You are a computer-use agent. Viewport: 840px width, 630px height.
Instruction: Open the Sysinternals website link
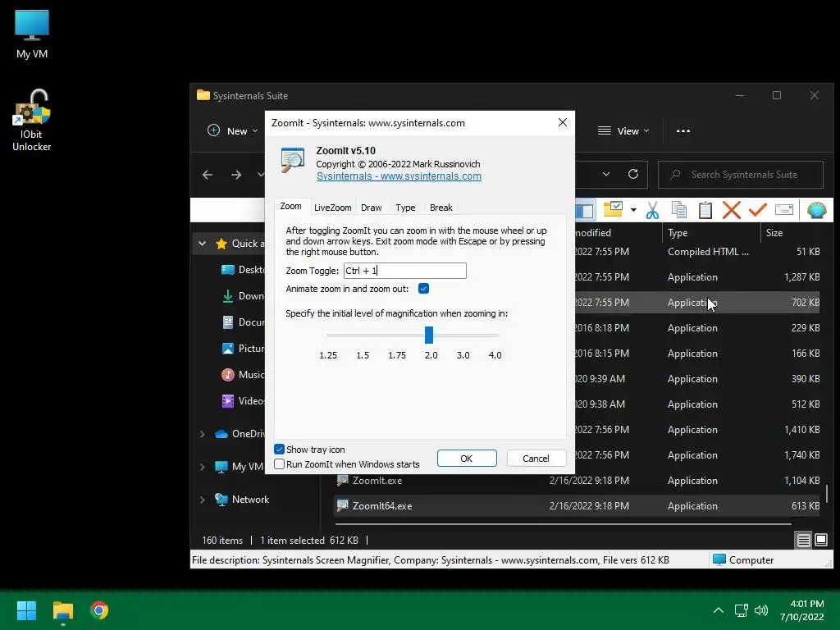point(399,176)
